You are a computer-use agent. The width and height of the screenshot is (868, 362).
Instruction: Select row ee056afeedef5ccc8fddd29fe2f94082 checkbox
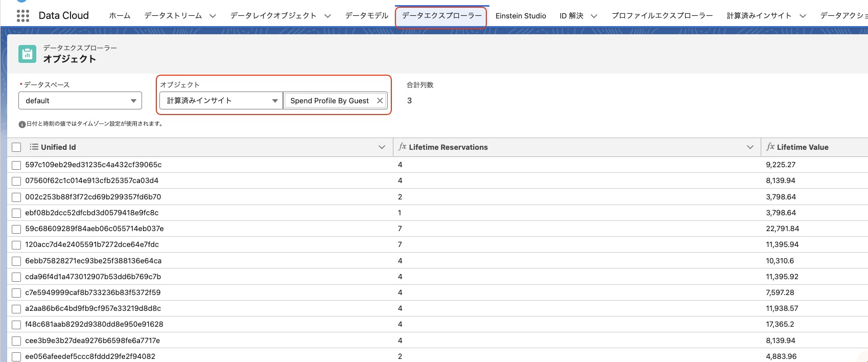click(x=16, y=357)
